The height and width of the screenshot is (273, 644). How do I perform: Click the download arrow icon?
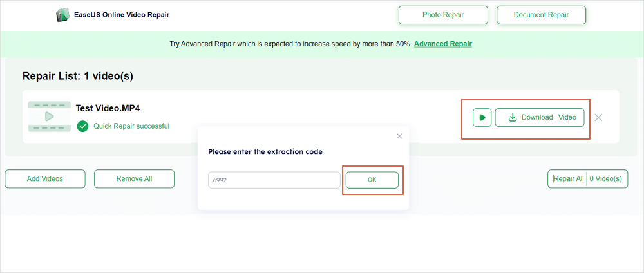coord(513,118)
